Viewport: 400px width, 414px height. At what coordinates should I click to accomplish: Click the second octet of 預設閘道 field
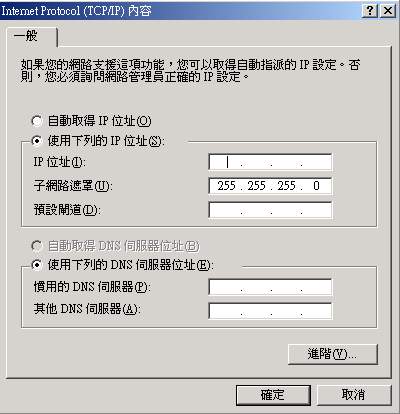257,210
